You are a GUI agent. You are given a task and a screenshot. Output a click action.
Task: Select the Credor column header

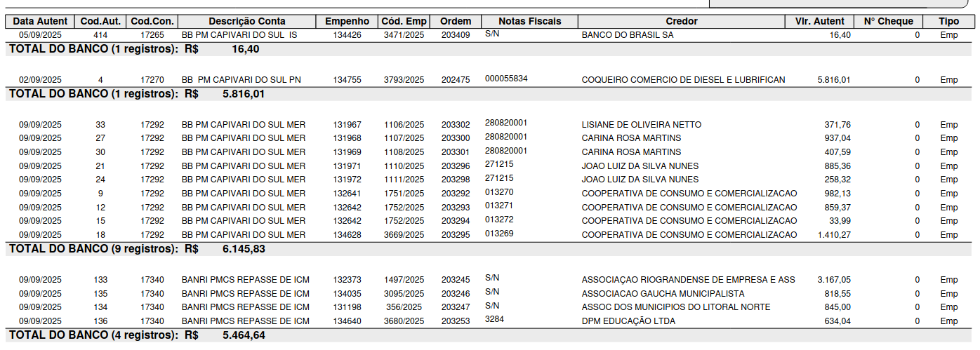[x=681, y=21]
